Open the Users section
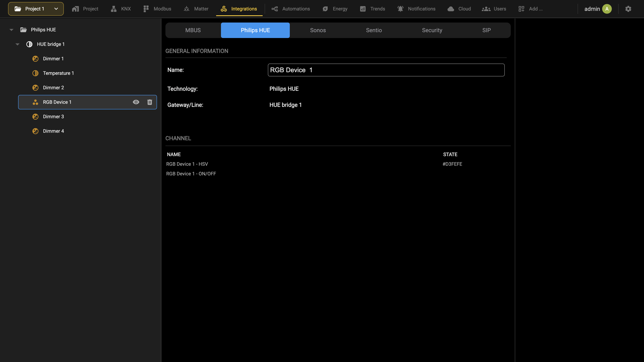Image resolution: width=644 pixels, height=362 pixels. (x=494, y=9)
